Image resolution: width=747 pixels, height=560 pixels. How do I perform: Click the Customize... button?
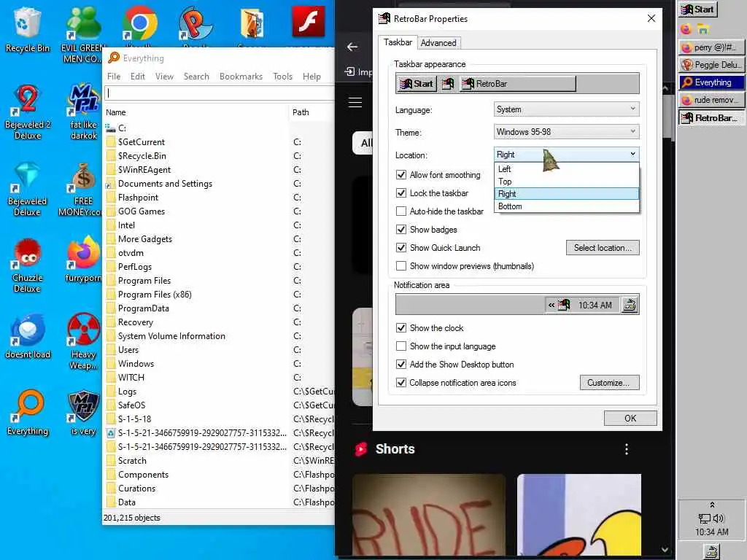pos(609,382)
